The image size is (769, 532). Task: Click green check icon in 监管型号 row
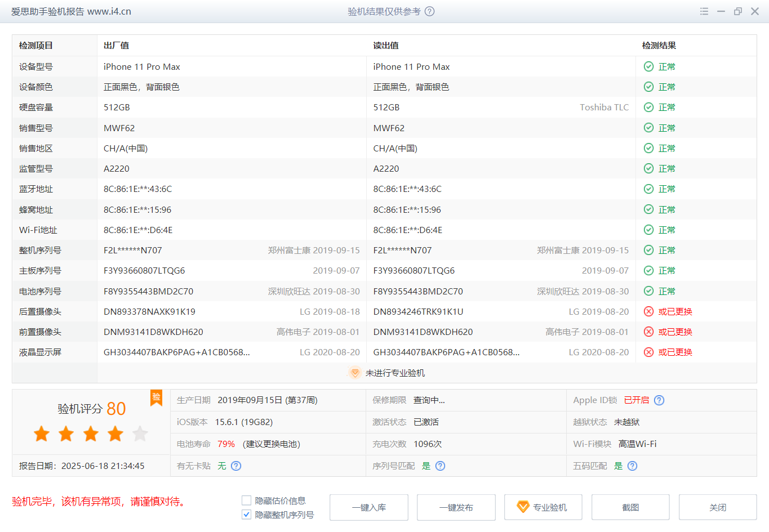[x=648, y=168]
